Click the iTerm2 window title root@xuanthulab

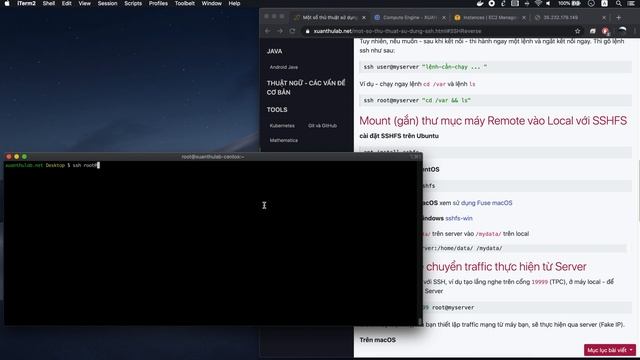click(x=213, y=157)
